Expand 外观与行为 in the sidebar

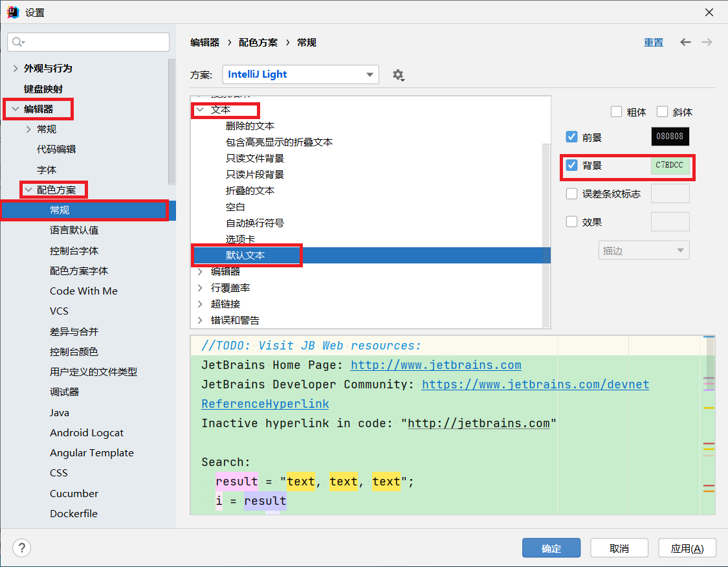(x=16, y=68)
